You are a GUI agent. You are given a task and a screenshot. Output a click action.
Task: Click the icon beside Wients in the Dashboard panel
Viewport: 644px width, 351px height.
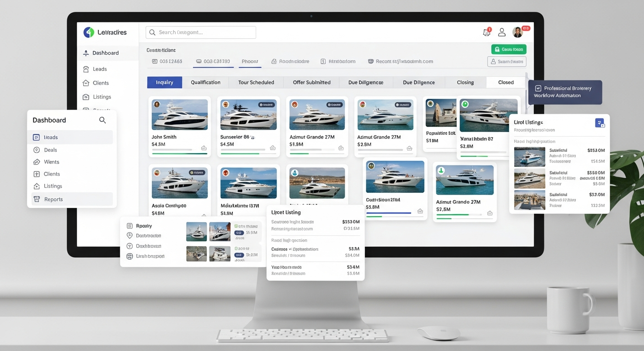pyautogui.click(x=37, y=162)
